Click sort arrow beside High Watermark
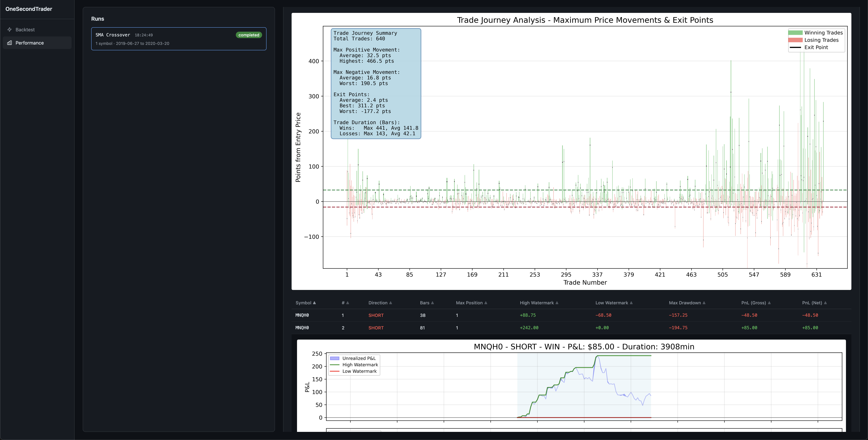Image resolution: width=868 pixels, height=440 pixels. (557, 303)
